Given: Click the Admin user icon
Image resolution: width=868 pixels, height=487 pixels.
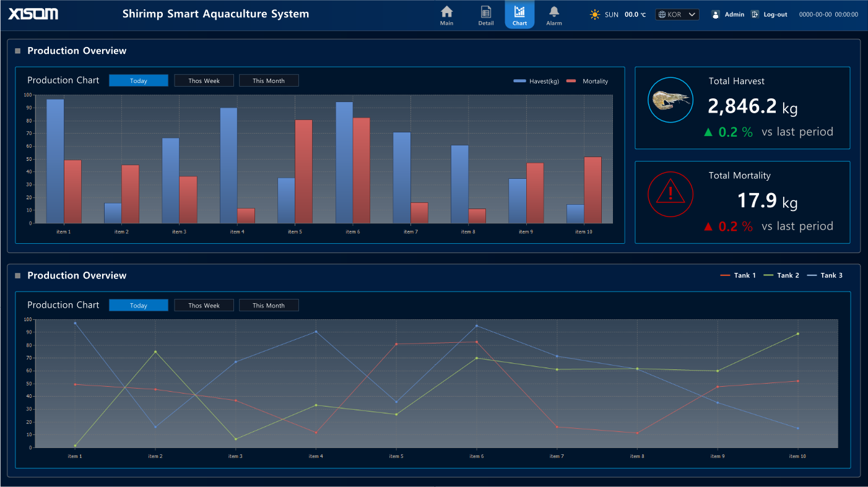Looking at the screenshot, I should pyautogui.click(x=716, y=14).
